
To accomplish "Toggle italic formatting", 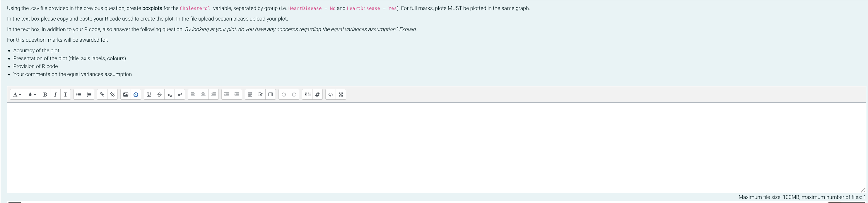I will 55,94.
